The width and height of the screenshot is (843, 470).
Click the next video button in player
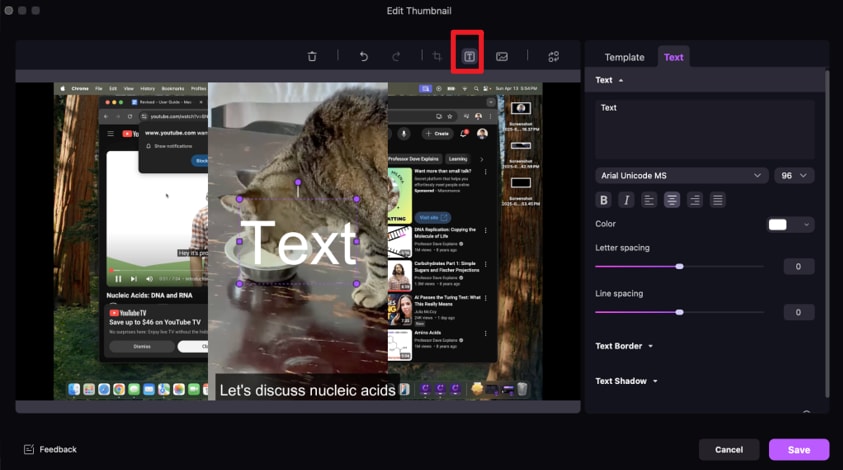133,279
